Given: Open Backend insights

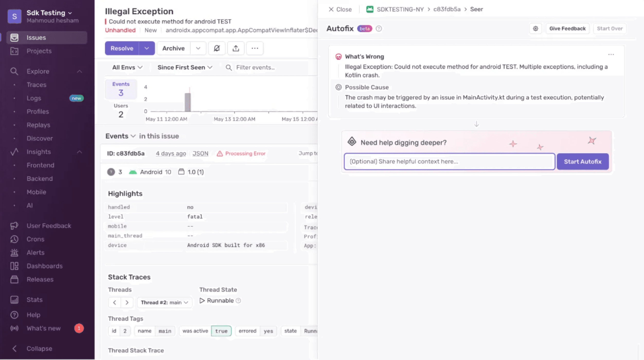Looking at the screenshot, I should pyautogui.click(x=40, y=178).
